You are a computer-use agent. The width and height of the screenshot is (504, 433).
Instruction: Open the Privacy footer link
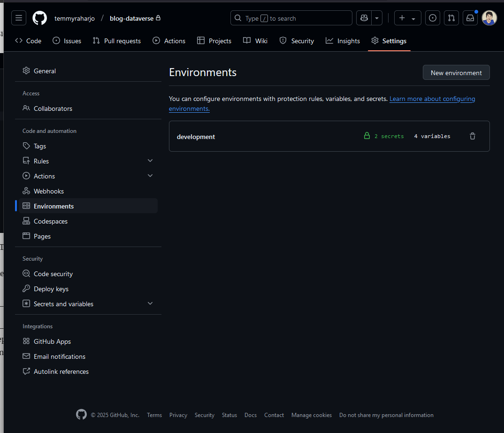click(x=178, y=415)
